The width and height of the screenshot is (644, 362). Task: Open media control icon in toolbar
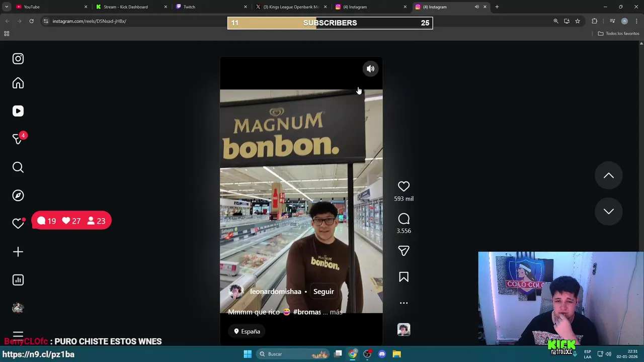[612, 21]
